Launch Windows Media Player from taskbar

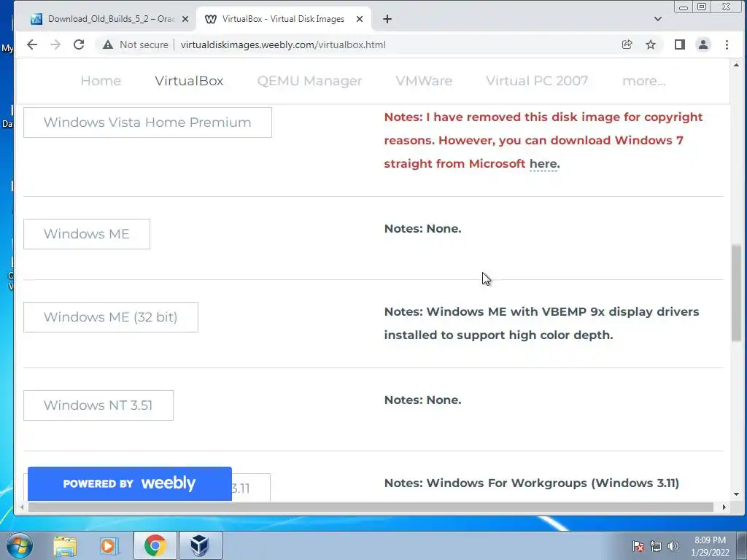[x=109, y=545]
